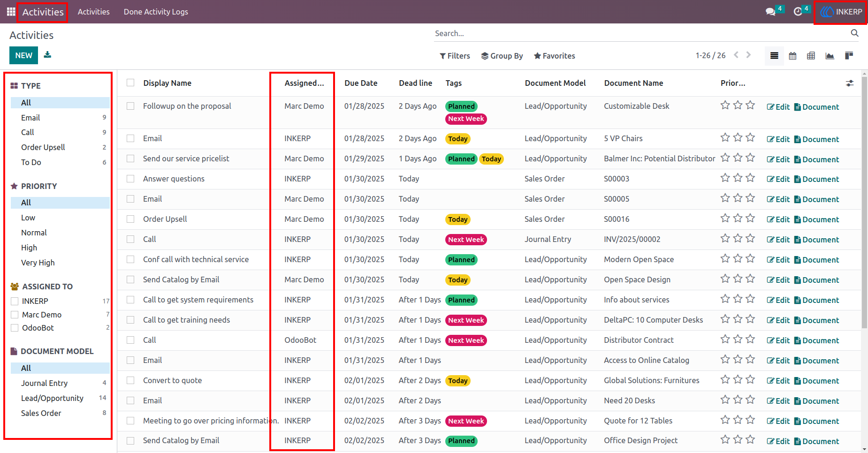Viewport: 868px width, 453px height.
Task: Go to previous page arrow
Action: [736, 55]
